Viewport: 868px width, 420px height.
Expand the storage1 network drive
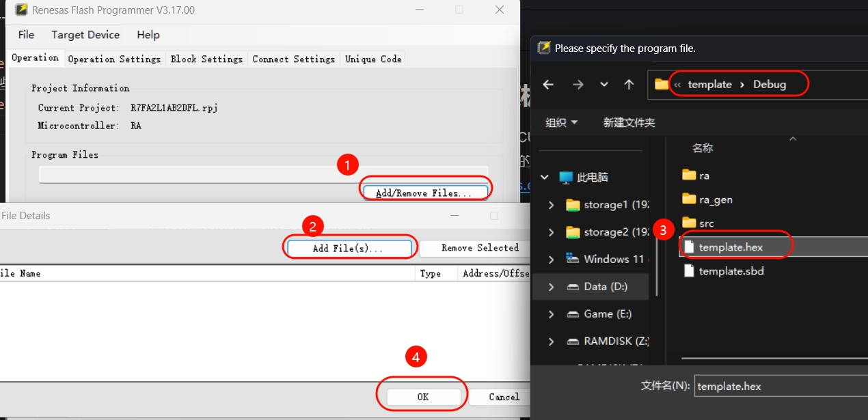tap(552, 205)
